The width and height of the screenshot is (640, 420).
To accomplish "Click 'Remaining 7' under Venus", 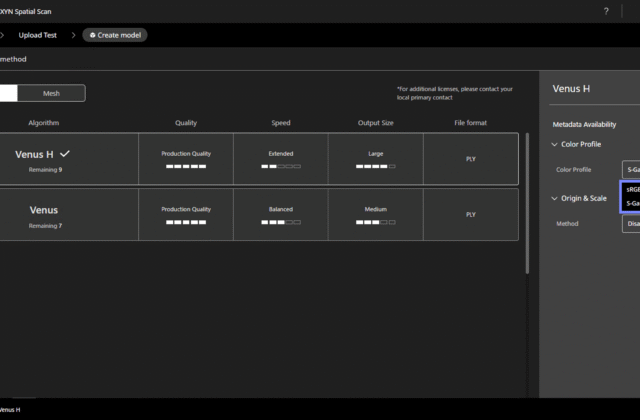I will click(45, 226).
